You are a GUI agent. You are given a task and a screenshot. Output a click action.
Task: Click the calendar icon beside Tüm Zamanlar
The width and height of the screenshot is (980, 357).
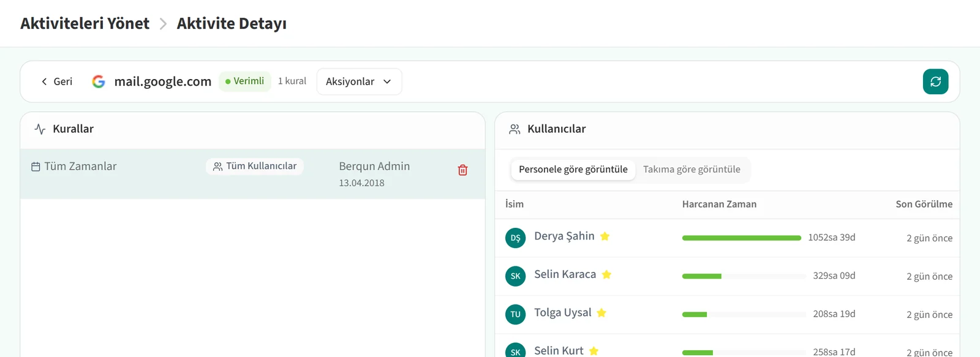click(36, 167)
